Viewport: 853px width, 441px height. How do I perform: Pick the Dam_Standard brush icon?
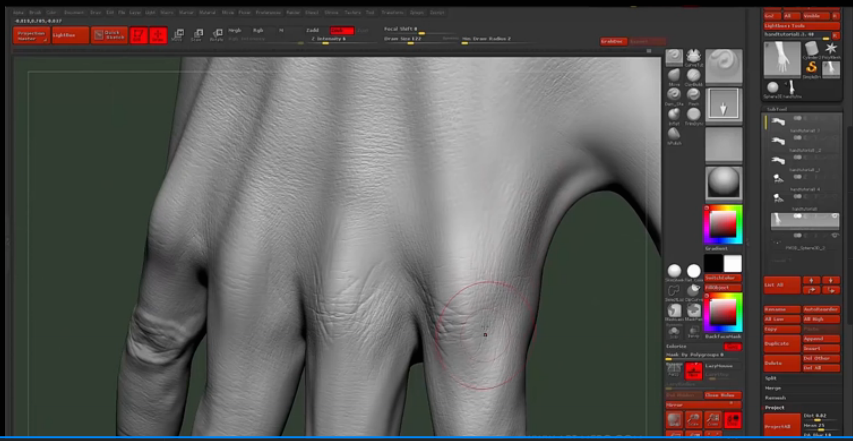coord(674,95)
